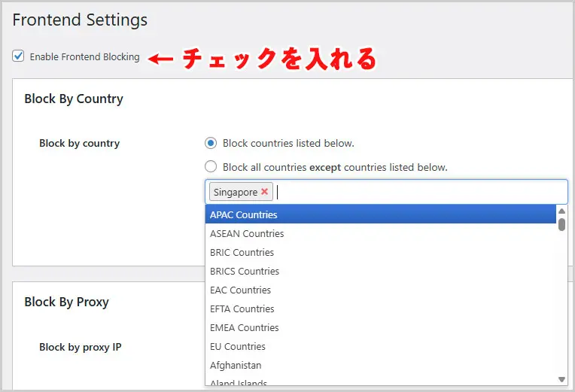575x392 pixels.
Task: Choose APAC Countries from the dropdown list
Action: (381, 214)
